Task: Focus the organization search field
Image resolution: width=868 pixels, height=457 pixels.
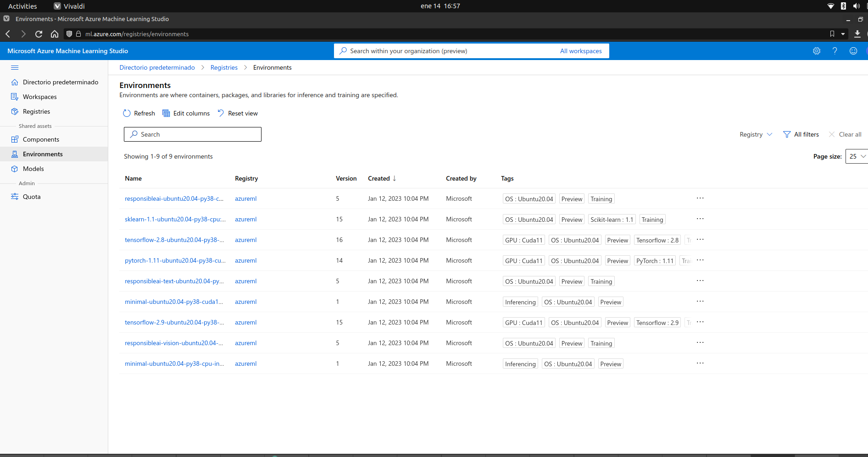Action: click(x=445, y=51)
